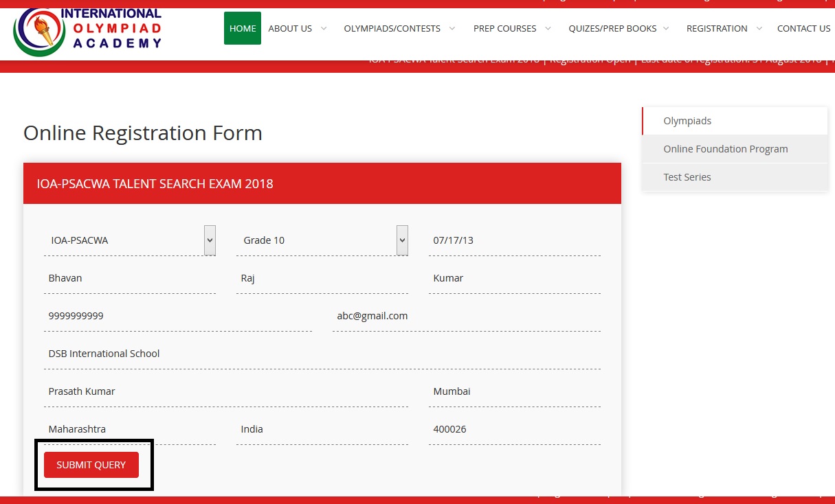The width and height of the screenshot is (835, 504).
Task: Go to the Contact Us page
Action: (x=803, y=28)
